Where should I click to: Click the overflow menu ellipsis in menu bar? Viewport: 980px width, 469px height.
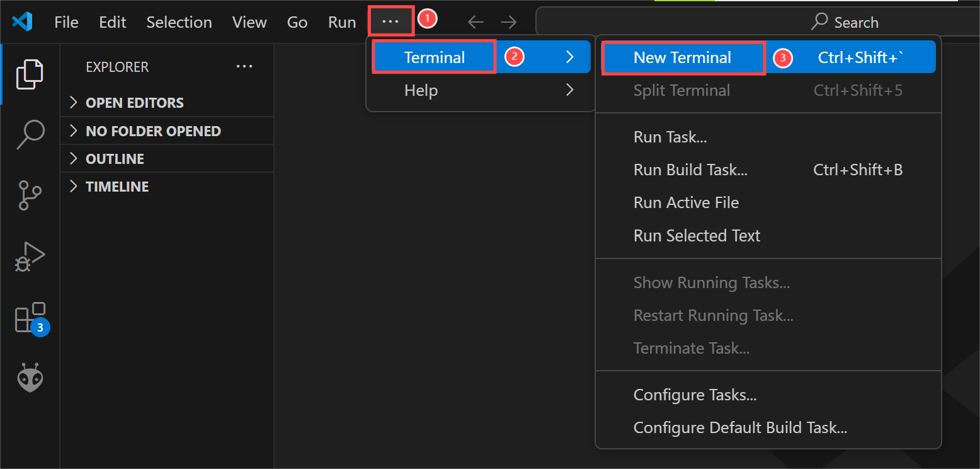[390, 21]
